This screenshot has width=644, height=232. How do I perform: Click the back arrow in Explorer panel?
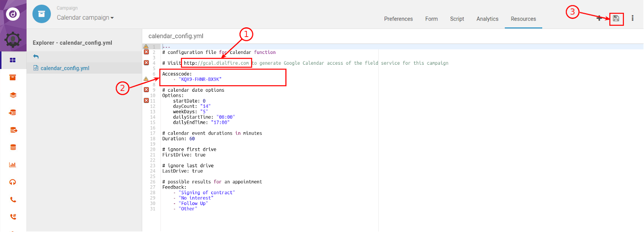point(36,57)
